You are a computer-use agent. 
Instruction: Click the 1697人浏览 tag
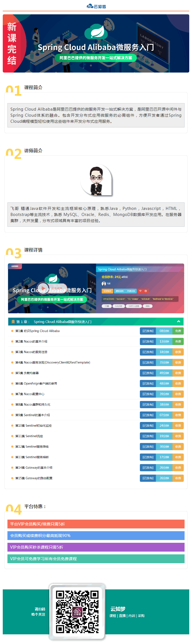pos(134,306)
